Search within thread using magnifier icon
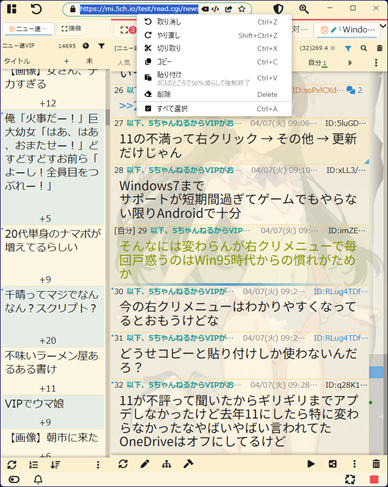The width and height of the screenshot is (388, 487). [x=364, y=48]
